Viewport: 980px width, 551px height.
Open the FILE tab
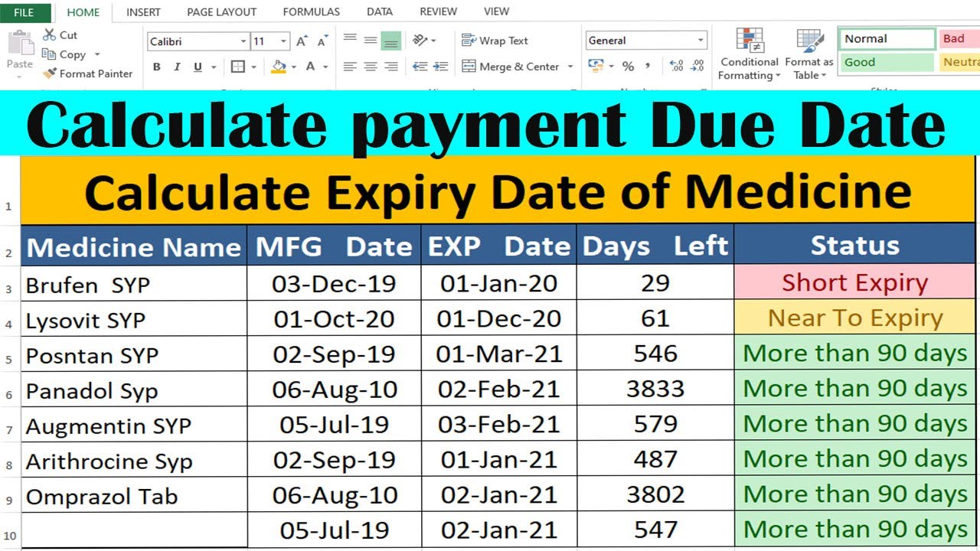[25, 12]
